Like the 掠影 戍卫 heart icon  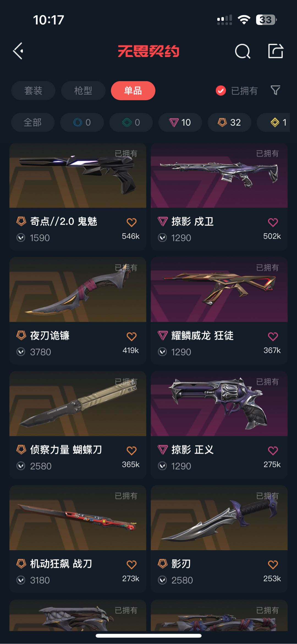[273, 222]
